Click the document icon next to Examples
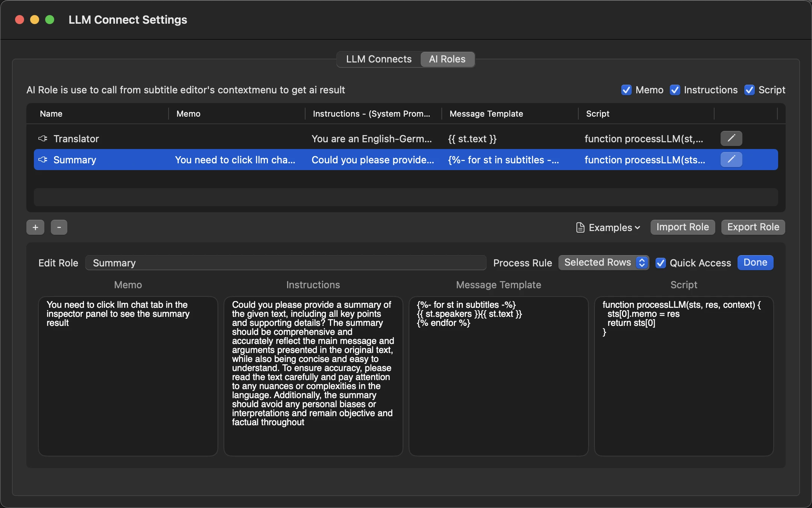This screenshot has height=508, width=812. [581, 228]
